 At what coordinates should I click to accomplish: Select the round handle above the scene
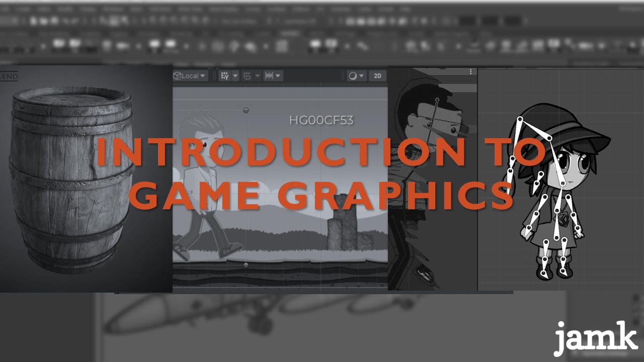(246, 110)
